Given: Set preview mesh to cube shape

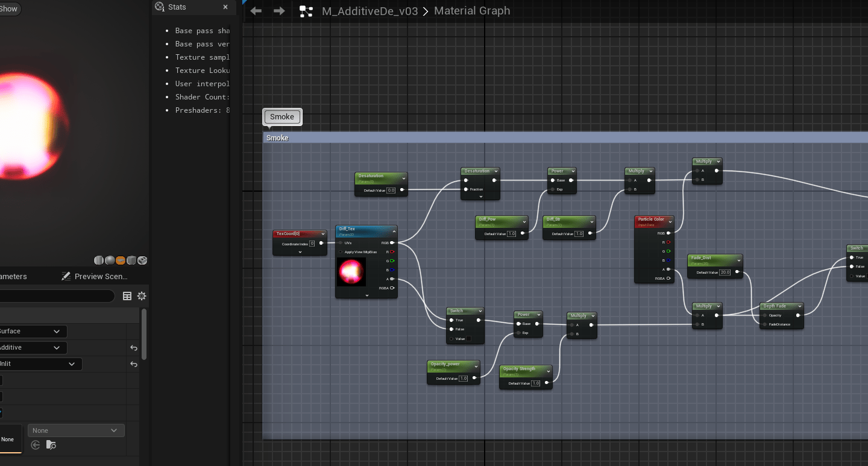Looking at the screenshot, I should [131, 260].
